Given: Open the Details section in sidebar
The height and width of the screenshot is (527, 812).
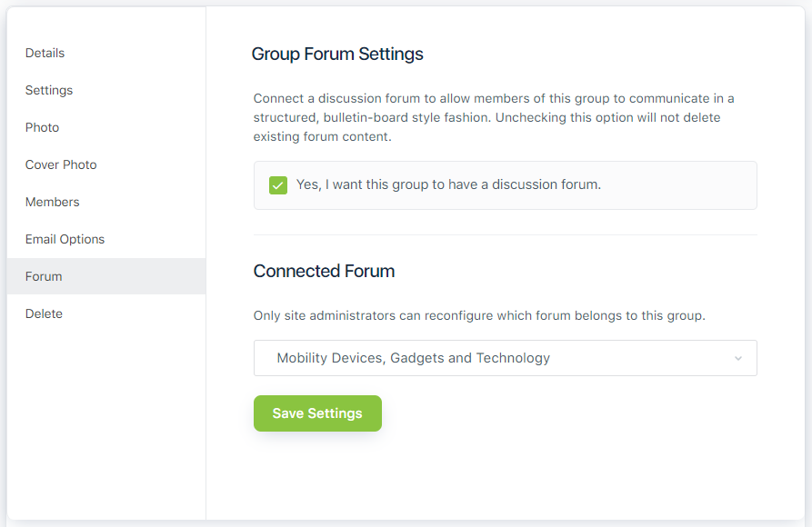Looking at the screenshot, I should click(45, 53).
